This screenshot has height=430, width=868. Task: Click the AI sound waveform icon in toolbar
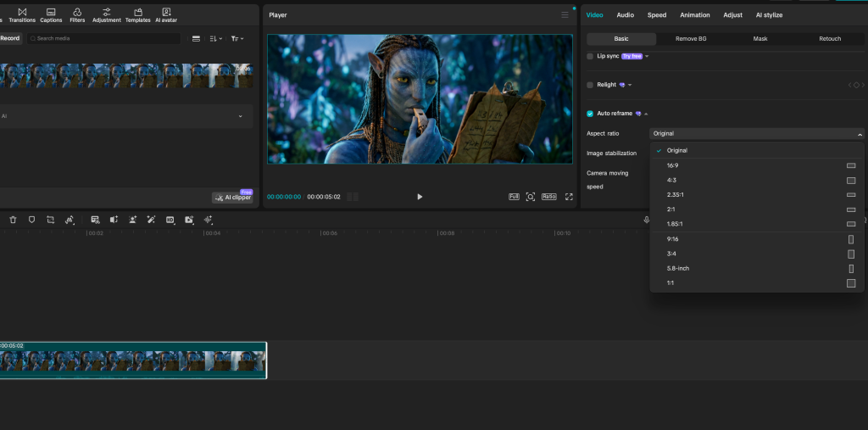(209, 220)
